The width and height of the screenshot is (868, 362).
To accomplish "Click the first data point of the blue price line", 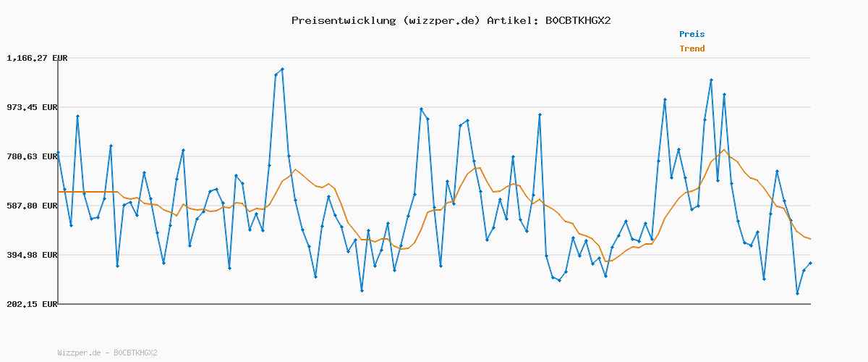I will [x=58, y=153].
